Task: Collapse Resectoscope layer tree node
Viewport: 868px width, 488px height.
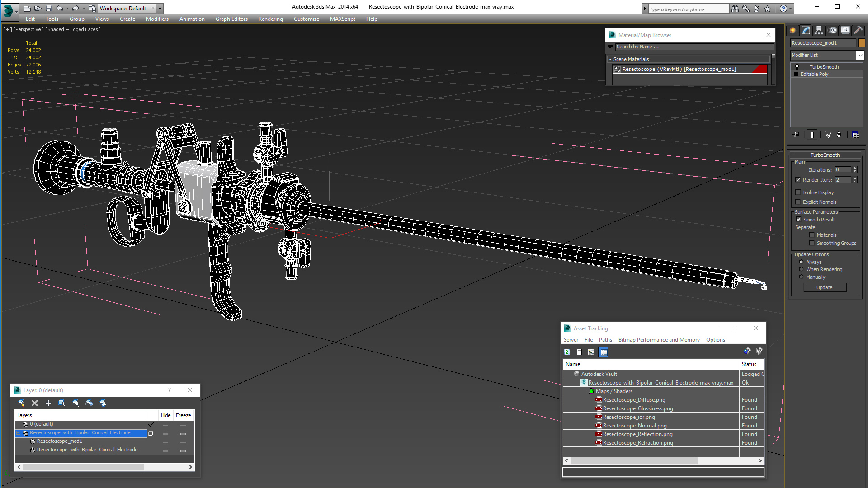Action: pyautogui.click(x=19, y=433)
